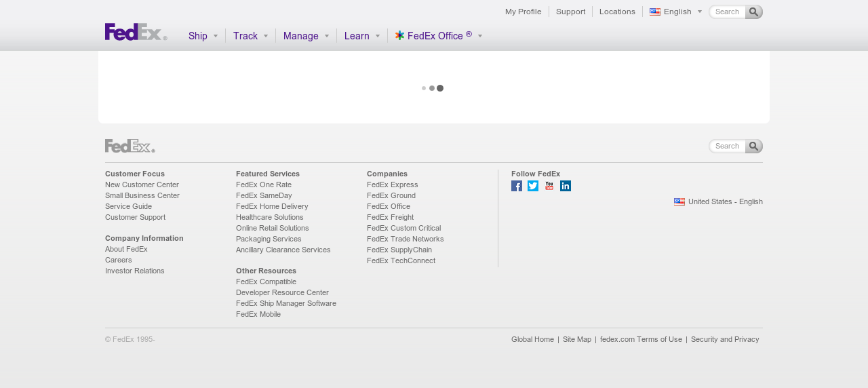Open fedex.com Terms of Use link
Viewport: 868px width, 388px height.
[x=641, y=339]
